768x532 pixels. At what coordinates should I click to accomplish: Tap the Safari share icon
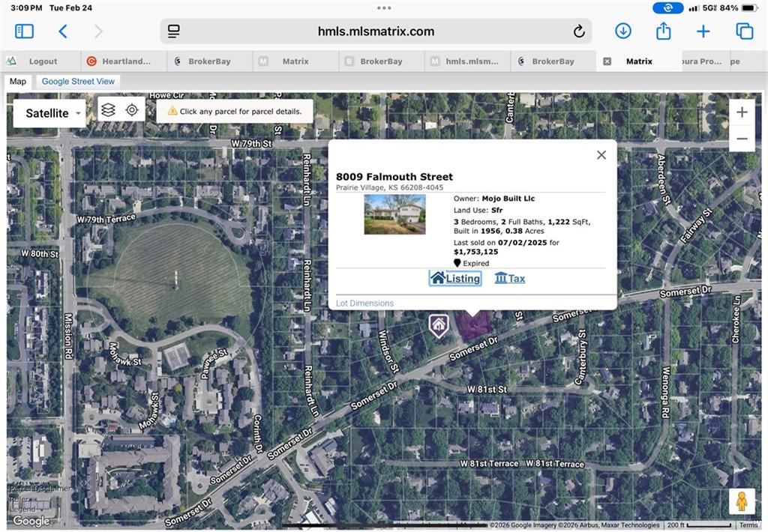[x=663, y=31]
